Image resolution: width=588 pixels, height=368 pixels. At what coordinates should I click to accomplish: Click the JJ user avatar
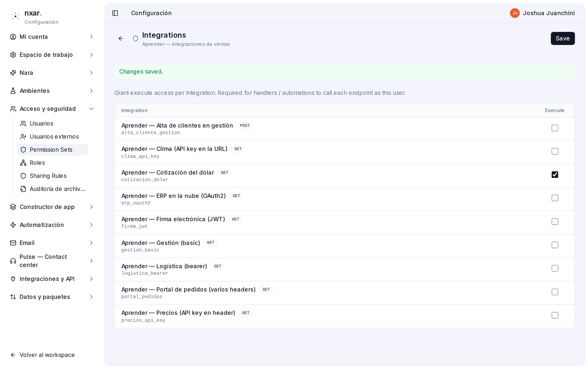(x=515, y=13)
